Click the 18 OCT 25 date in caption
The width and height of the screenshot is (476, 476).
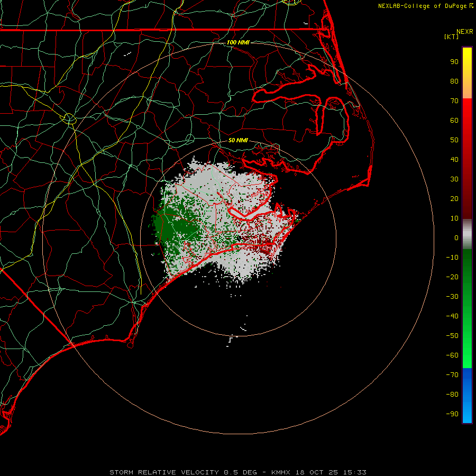(x=317, y=472)
